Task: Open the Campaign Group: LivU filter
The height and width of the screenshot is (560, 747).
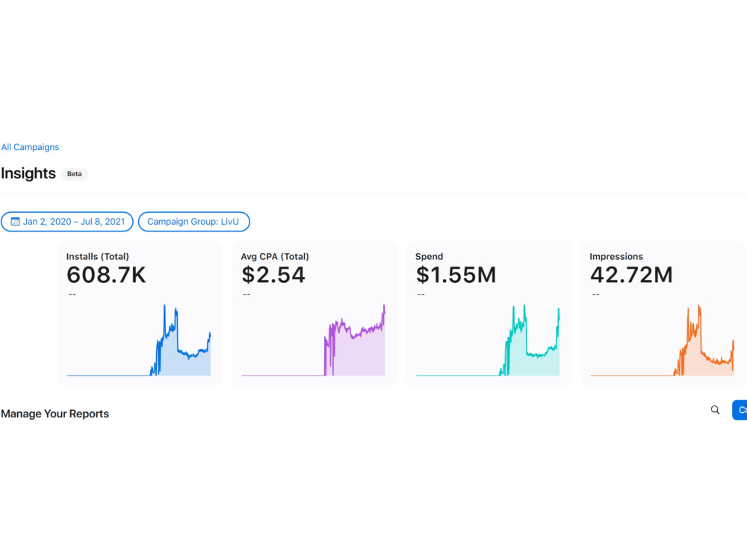Action: point(194,222)
